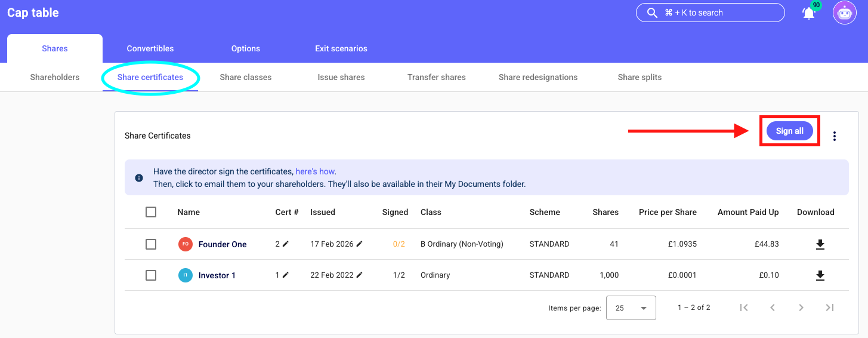Edit Founder One's issued date

tap(359, 244)
